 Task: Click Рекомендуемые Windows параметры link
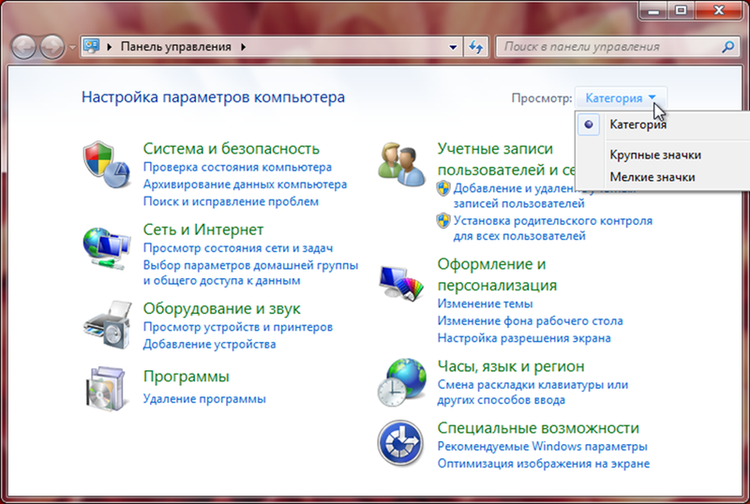pos(542,447)
